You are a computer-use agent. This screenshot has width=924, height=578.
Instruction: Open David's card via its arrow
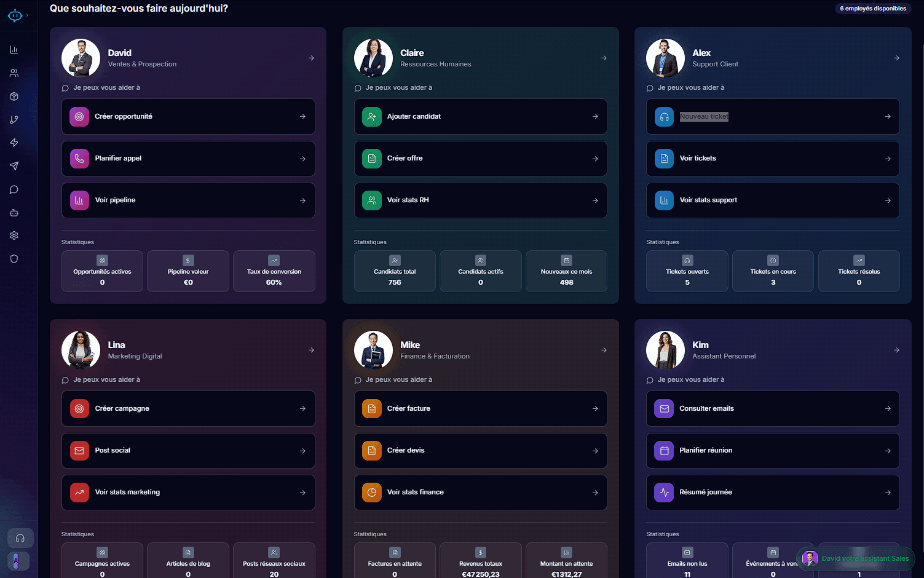(x=311, y=58)
